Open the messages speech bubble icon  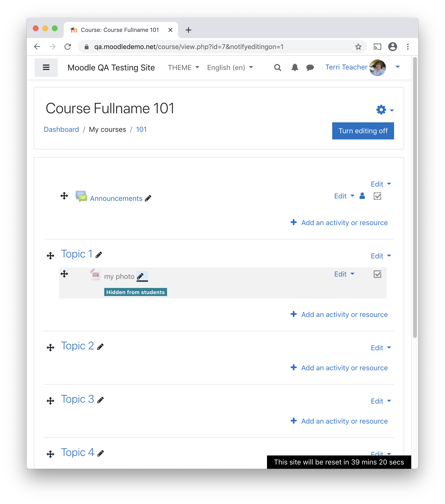pyautogui.click(x=310, y=67)
